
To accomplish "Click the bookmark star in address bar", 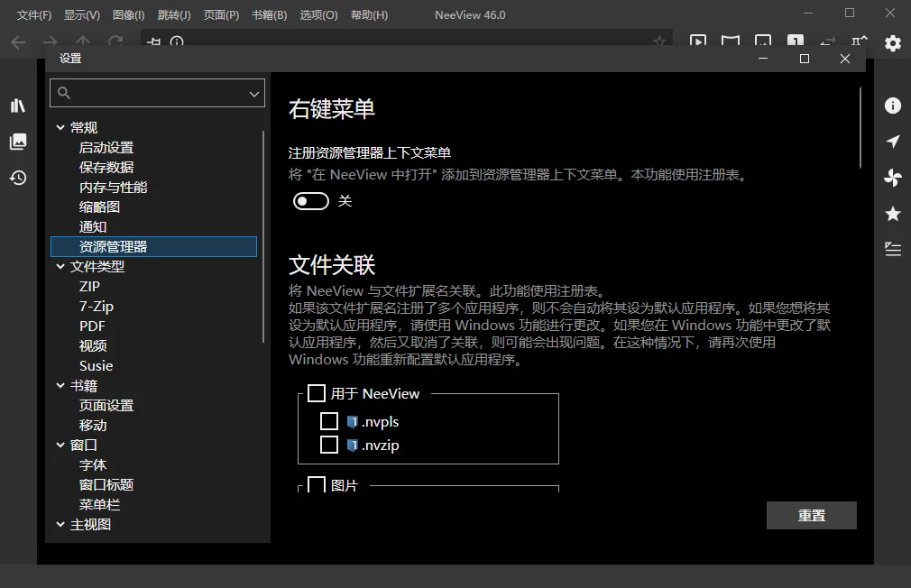I will 658,41.
